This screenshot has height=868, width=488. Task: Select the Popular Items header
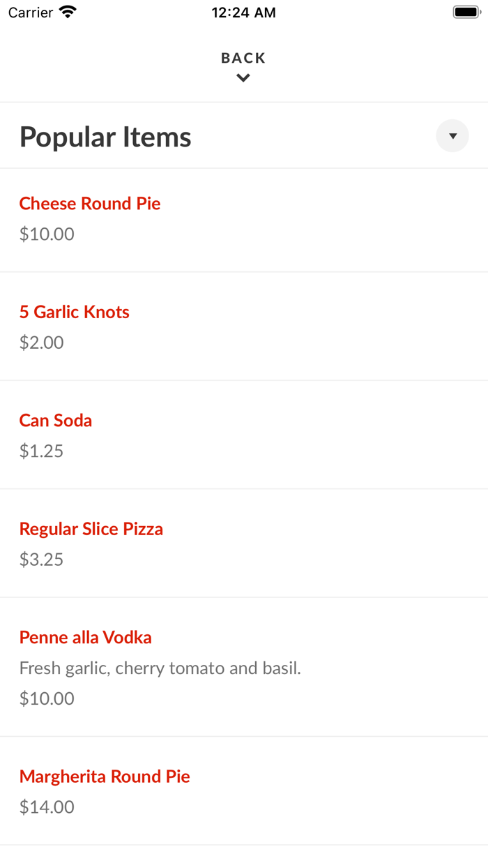coord(105,137)
